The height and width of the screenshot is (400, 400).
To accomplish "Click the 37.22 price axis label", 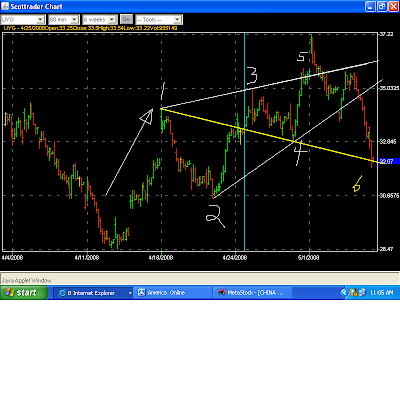I will click(387, 34).
